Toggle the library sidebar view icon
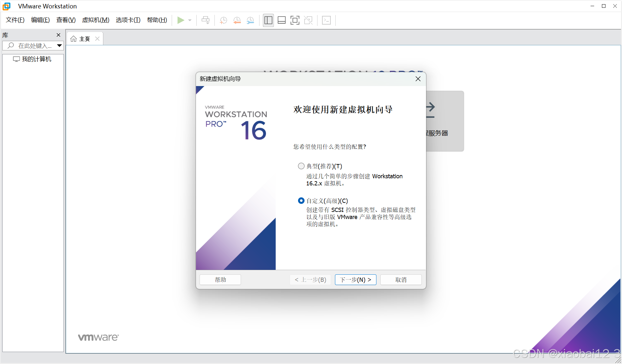 268,20
